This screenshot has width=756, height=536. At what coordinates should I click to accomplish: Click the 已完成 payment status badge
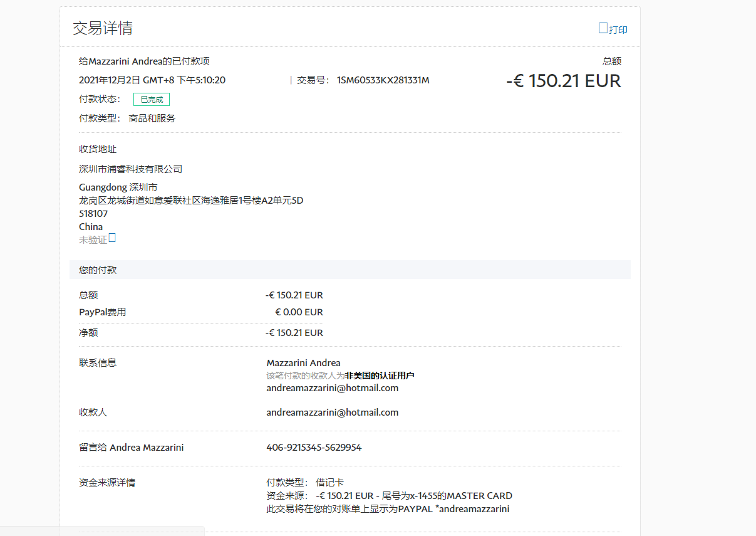151,99
